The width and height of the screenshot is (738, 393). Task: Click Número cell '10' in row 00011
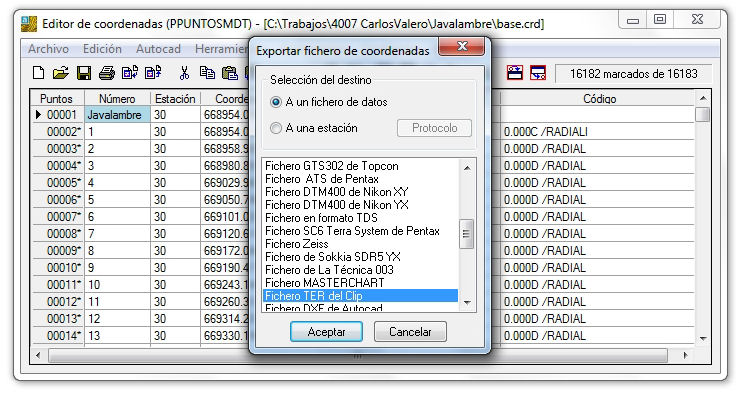(117, 285)
